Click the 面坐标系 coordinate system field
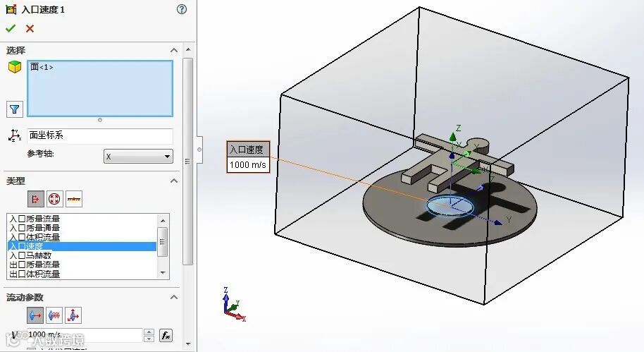644x352 pixels. point(100,135)
